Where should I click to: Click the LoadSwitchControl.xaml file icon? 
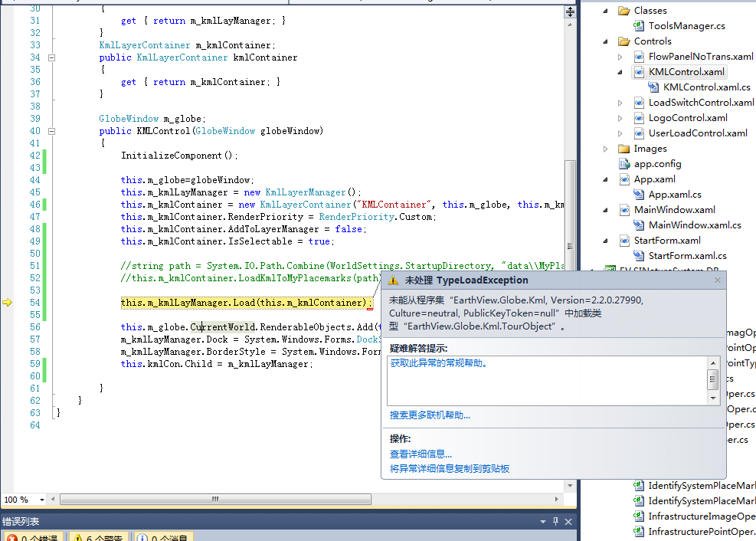point(638,103)
